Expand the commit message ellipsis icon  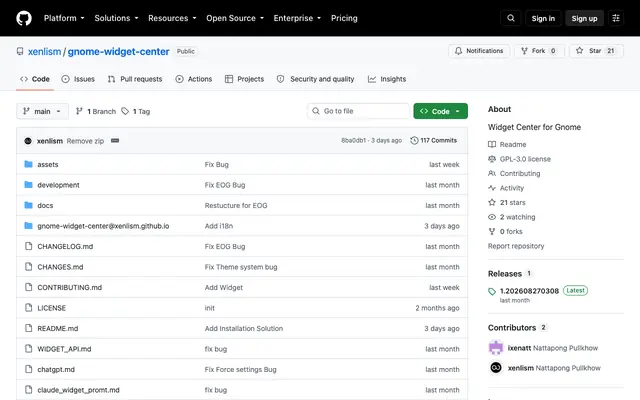click(115, 140)
